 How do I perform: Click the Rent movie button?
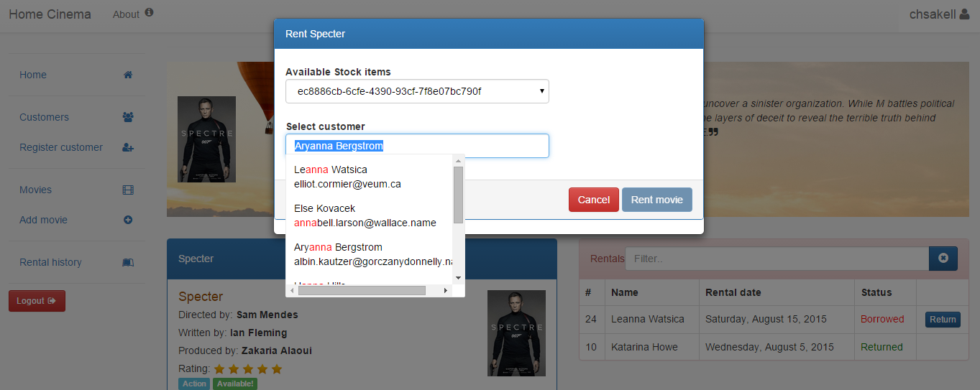pos(656,200)
